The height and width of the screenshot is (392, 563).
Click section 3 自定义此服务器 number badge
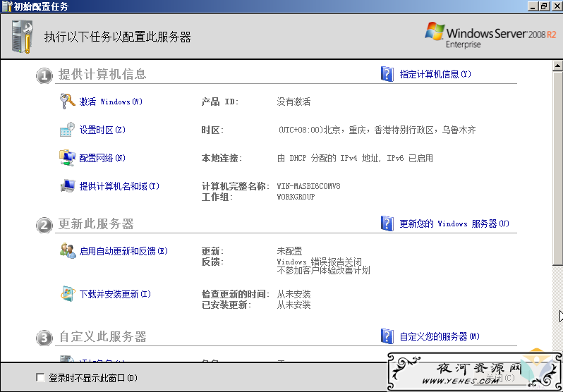coord(44,338)
